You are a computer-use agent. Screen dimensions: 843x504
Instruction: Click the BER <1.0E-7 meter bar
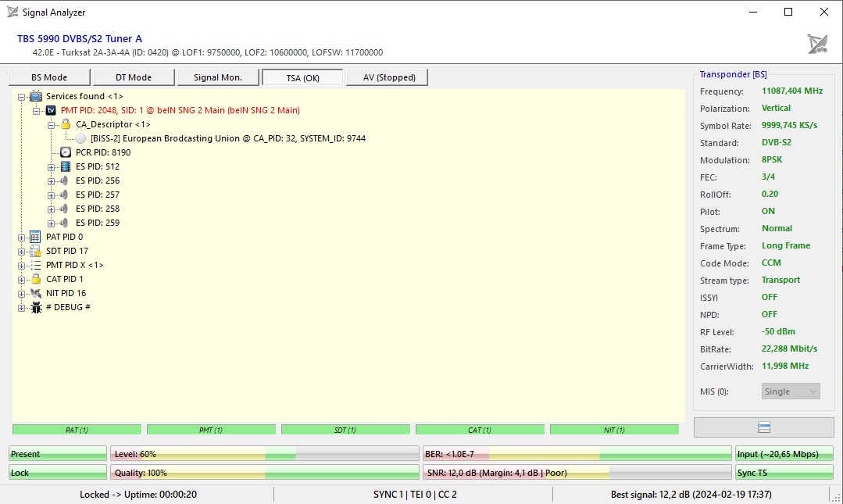coord(577,454)
